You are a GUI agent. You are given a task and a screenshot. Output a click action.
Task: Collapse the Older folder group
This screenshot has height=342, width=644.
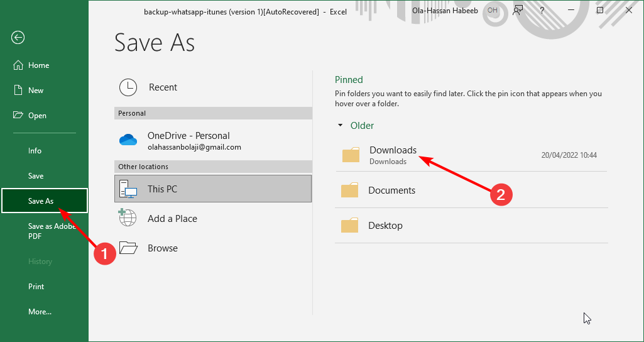(x=341, y=126)
